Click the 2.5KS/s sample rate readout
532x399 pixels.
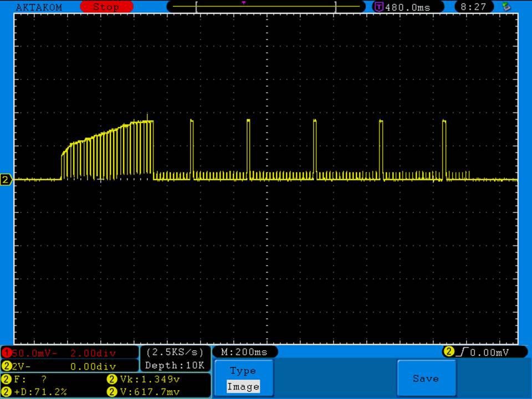point(175,352)
